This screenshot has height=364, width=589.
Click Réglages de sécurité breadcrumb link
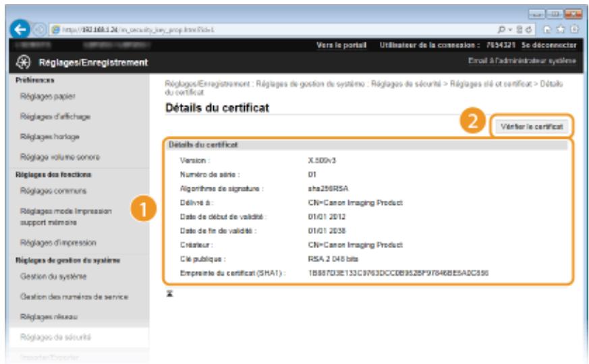[405, 84]
